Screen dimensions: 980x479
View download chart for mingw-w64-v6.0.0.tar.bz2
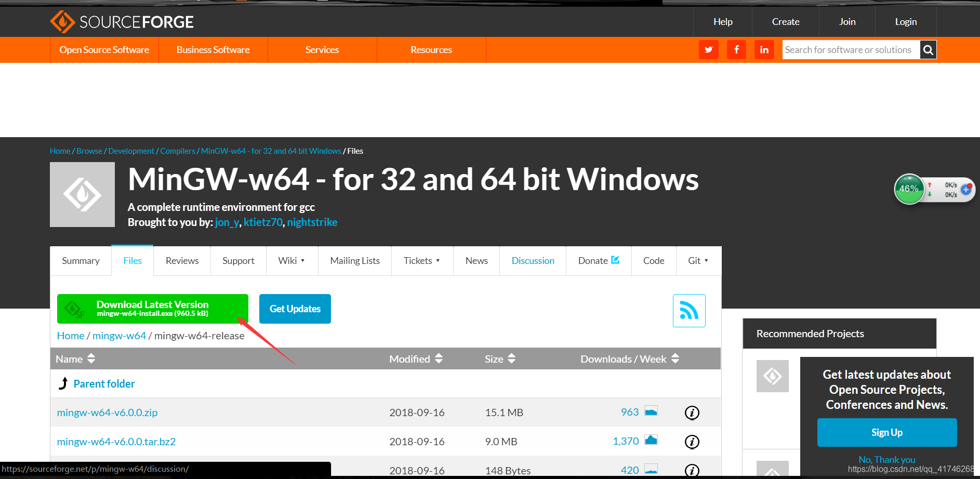[x=651, y=440]
